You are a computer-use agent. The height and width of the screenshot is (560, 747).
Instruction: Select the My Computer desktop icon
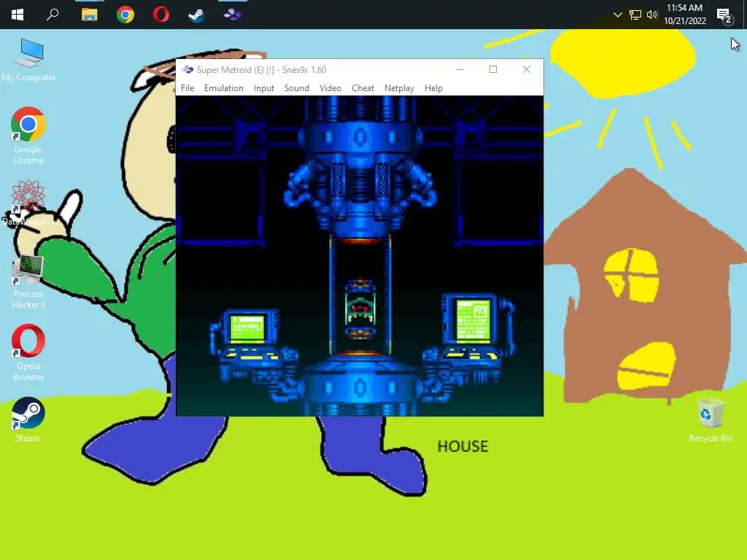28,61
